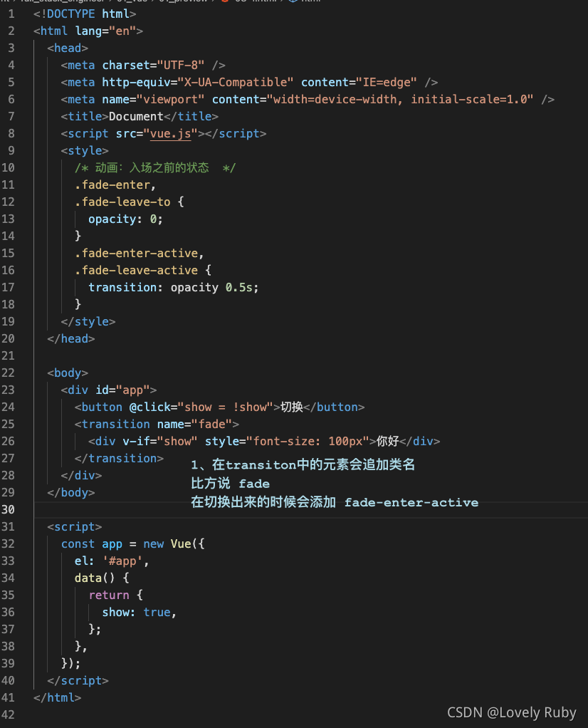Image resolution: width=588 pixels, height=728 pixels.
Task: Click the data() method name
Action: click(88, 578)
